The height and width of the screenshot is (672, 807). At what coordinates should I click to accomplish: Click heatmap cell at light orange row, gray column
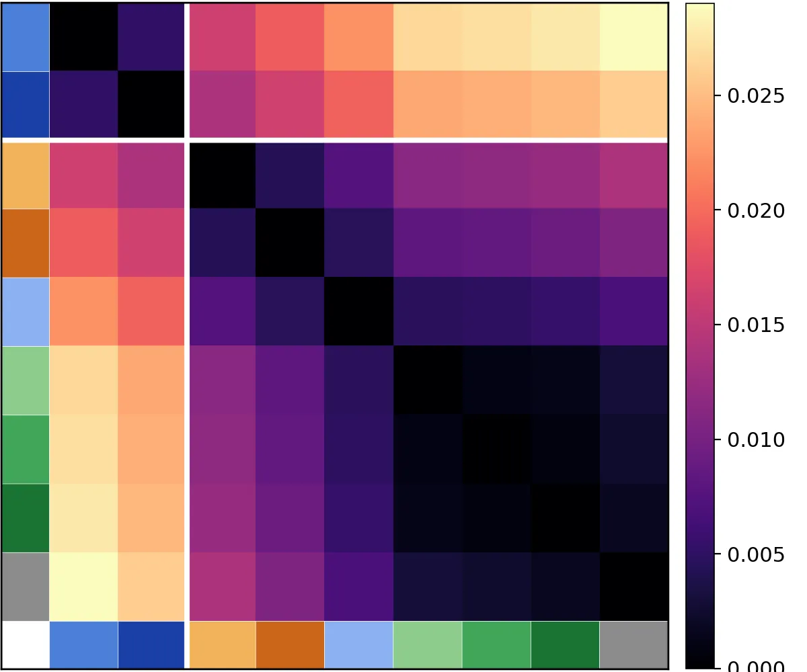(x=633, y=175)
